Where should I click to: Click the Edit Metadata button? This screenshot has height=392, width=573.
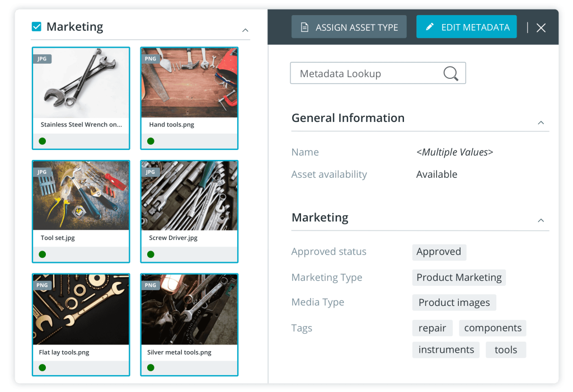pyautogui.click(x=466, y=27)
